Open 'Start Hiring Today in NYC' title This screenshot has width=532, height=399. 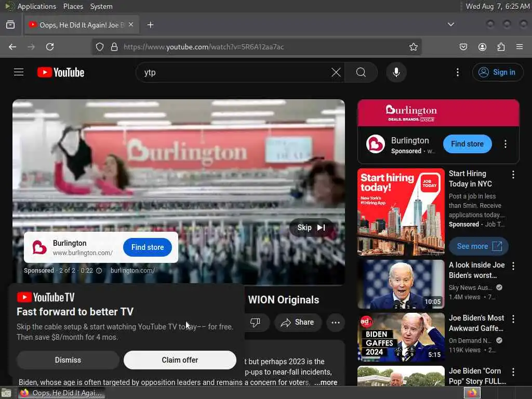tap(470, 179)
